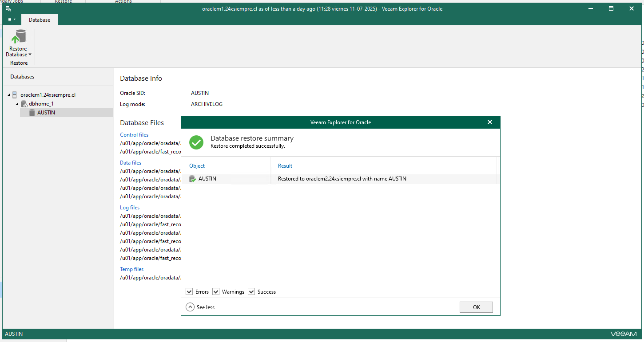Click the Veeam Explorer icon in the title bar
This screenshot has height=342, width=644.
pyautogui.click(x=8, y=8)
